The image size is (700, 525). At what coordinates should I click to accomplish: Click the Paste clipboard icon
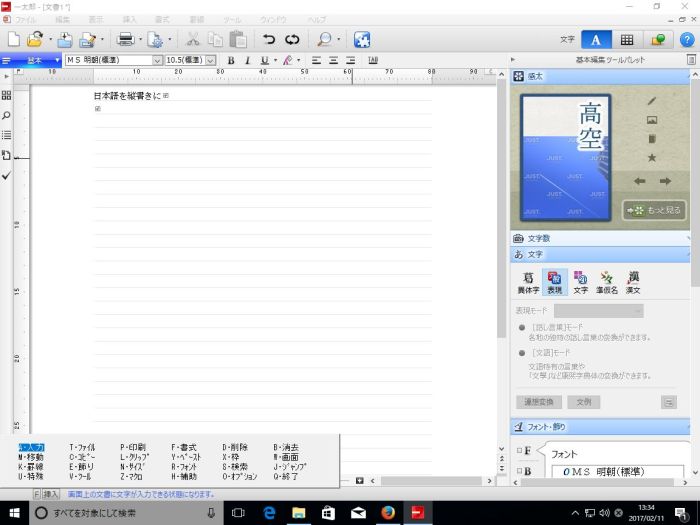[x=238, y=40]
